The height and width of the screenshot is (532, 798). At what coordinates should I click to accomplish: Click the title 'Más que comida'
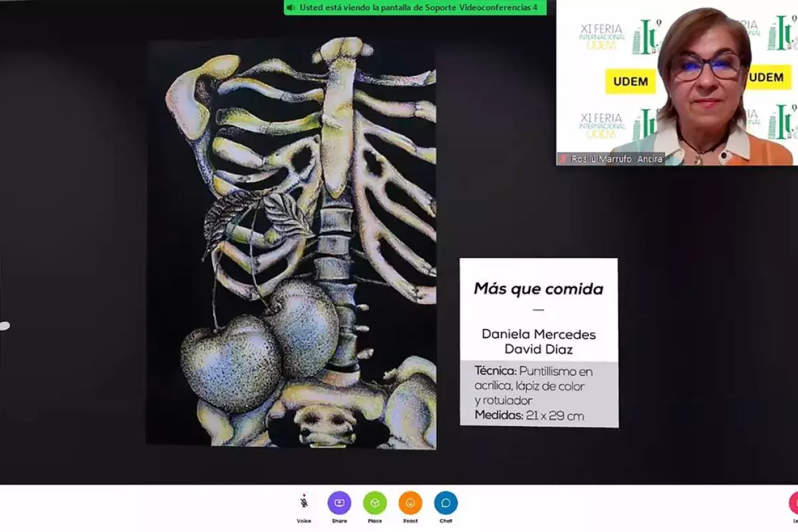tap(539, 289)
